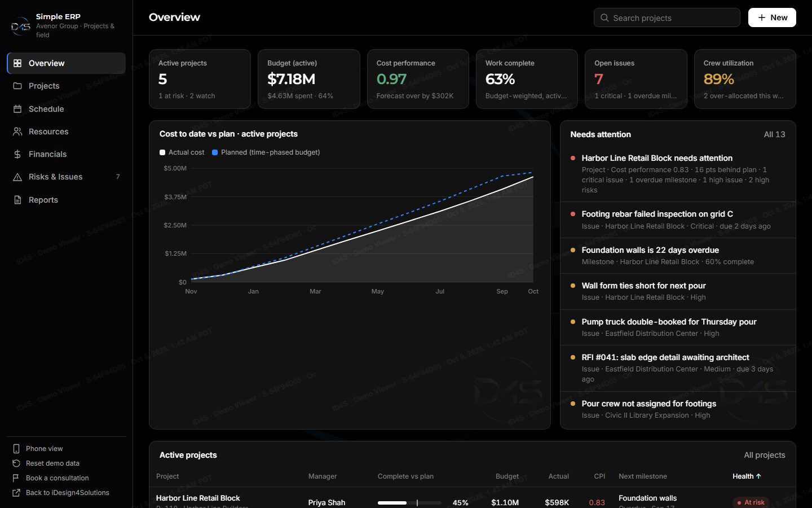Click the Overview grid icon in sidebar
Screen dimensions: 812x508
pyautogui.click(x=17, y=63)
